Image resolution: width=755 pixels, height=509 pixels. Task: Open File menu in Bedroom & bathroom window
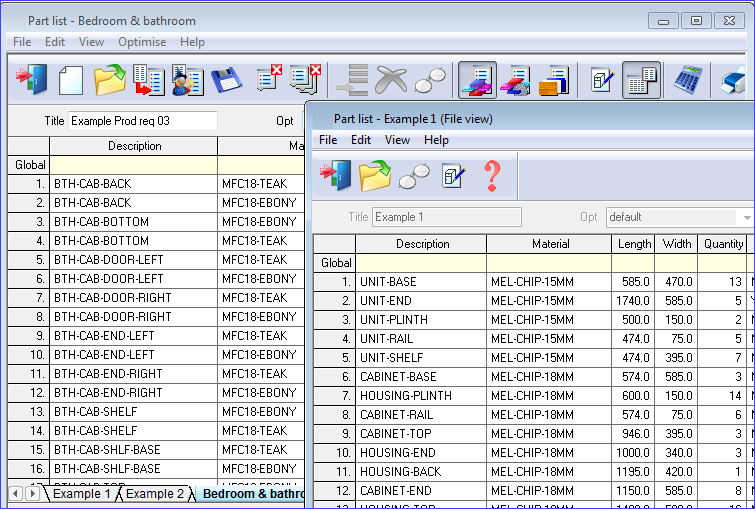[x=22, y=42]
